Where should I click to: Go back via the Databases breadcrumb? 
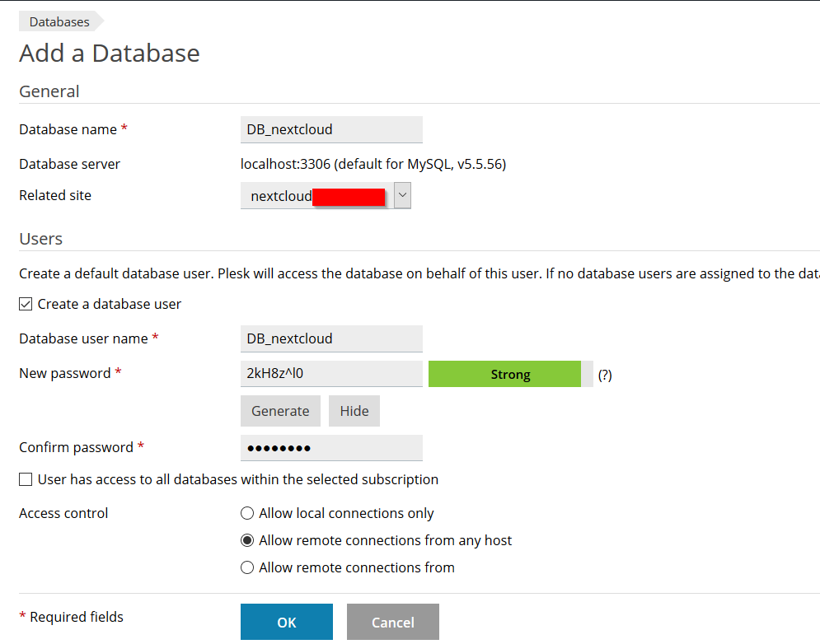pyautogui.click(x=59, y=22)
